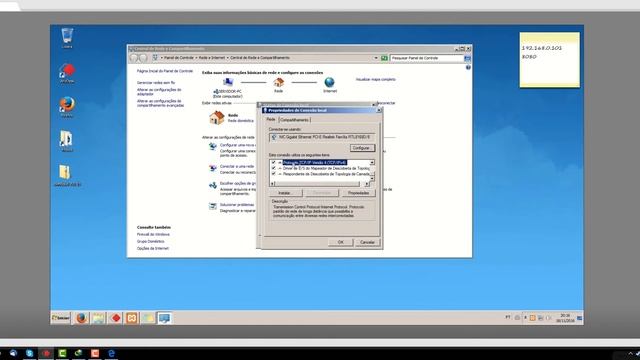Image resolution: width=640 pixels, height=360 pixels.
Task: Click the items list horizontal scroll-right arrow
Action: tap(367, 184)
